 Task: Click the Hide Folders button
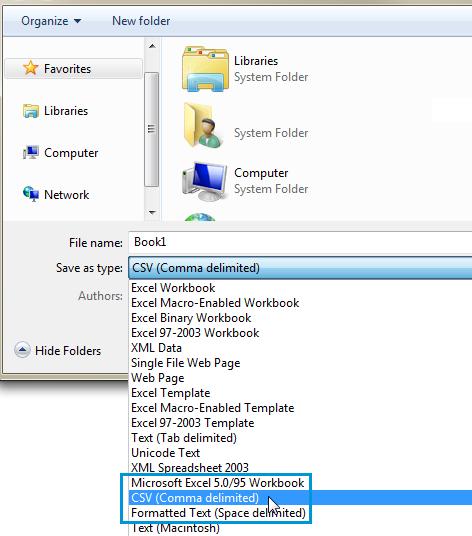pyautogui.click(x=58, y=351)
